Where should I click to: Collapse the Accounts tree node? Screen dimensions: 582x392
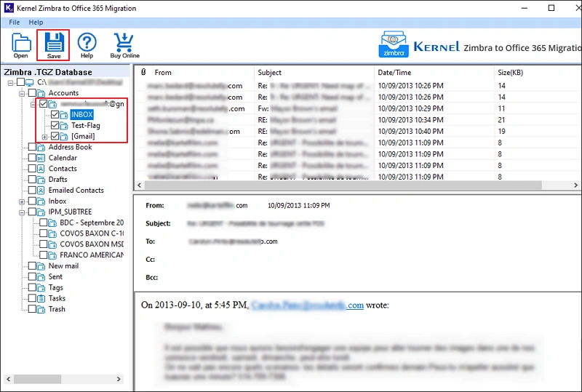click(x=22, y=94)
